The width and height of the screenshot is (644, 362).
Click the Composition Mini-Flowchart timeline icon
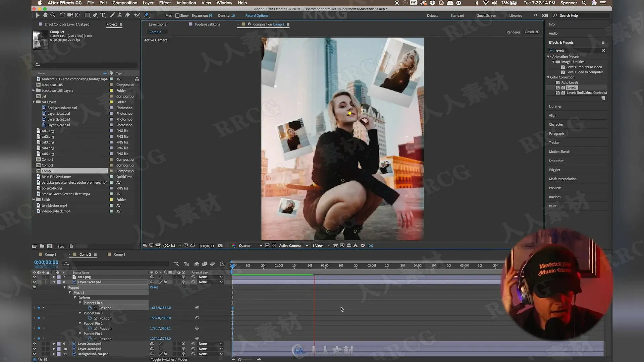[176, 264]
